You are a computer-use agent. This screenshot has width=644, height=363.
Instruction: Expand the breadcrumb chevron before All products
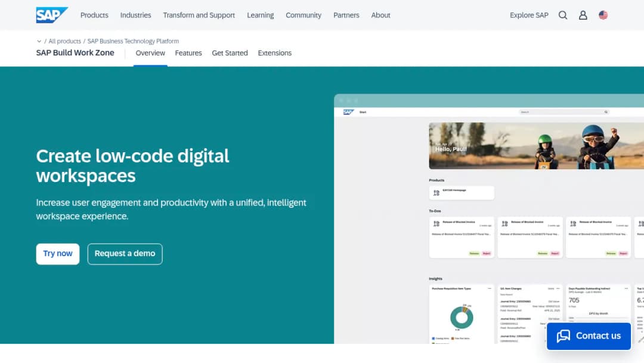pyautogui.click(x=39, y=41)
